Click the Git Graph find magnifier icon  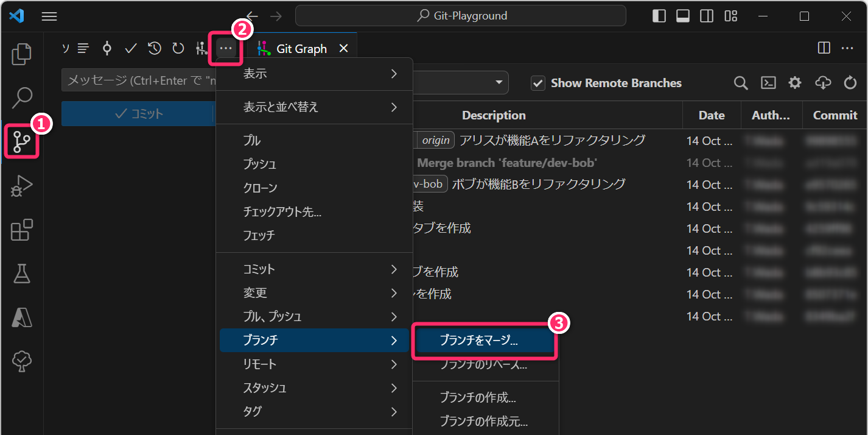click(741, 83)
